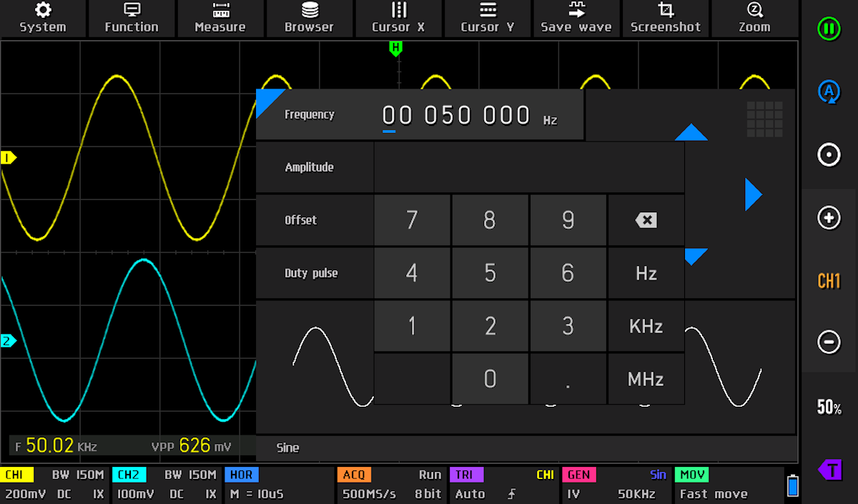Viewport: 858px width, 504px height.
Task: Move digit right with blue arrow
Action: pos(753,194)
